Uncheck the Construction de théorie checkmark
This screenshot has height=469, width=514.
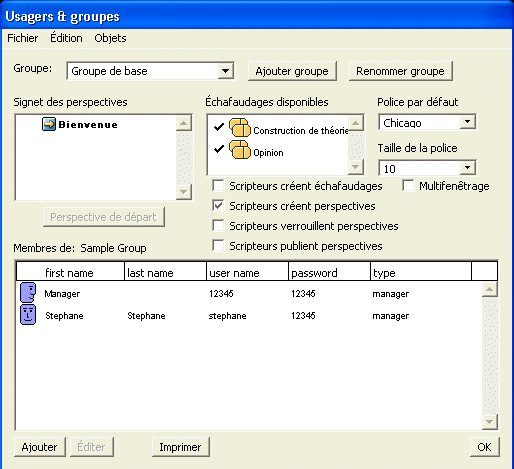[219, 127]
